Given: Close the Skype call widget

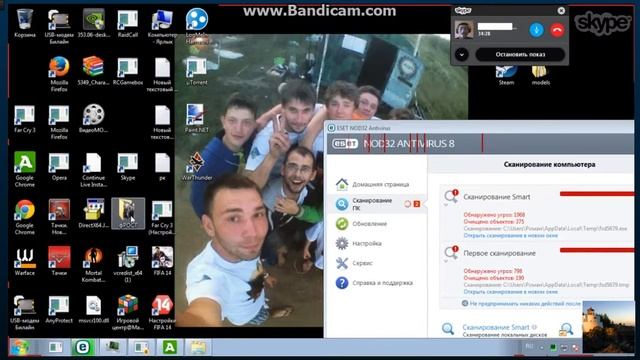Looking at the screenshot, I should [x=561, y=11].
